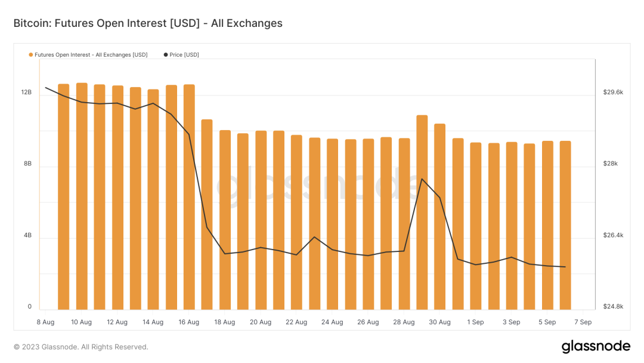Image resolution: width=644 pixels, height=363 pixels.
Task: Click the '8 Aug' x-axis label
Action: [x=45, y=322]
